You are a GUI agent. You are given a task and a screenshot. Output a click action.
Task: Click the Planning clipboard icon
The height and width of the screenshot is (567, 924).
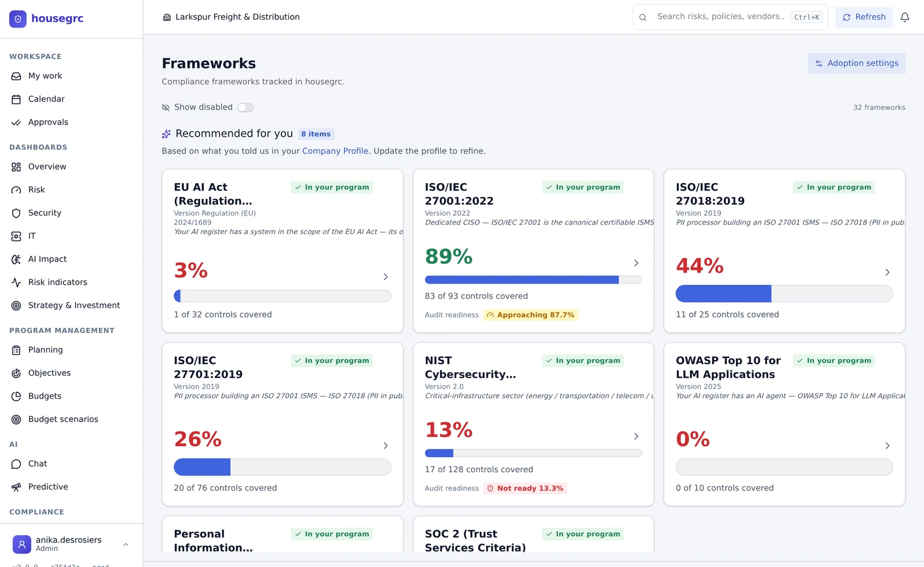(16, 350)
